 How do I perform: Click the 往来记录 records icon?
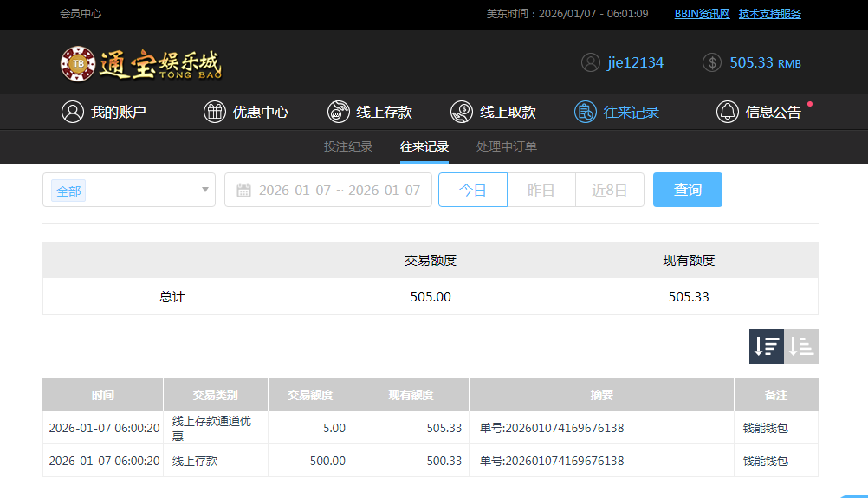[585, 112]
